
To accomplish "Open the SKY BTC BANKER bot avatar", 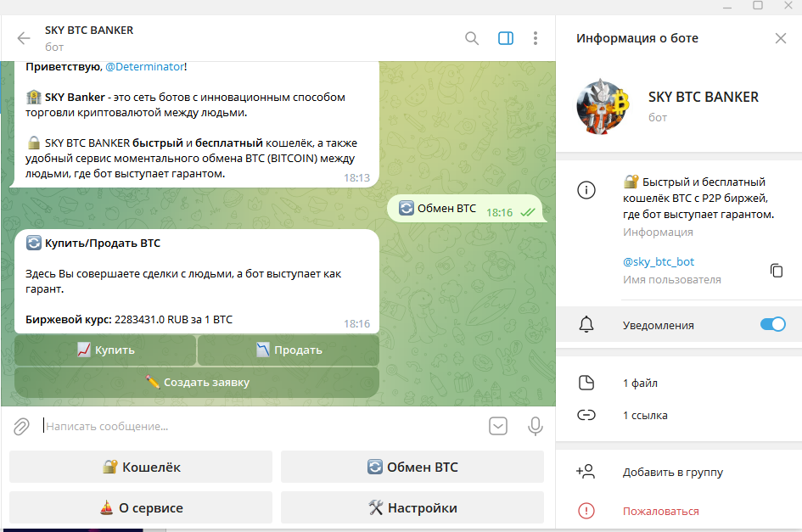I will (x=603, y=107).
